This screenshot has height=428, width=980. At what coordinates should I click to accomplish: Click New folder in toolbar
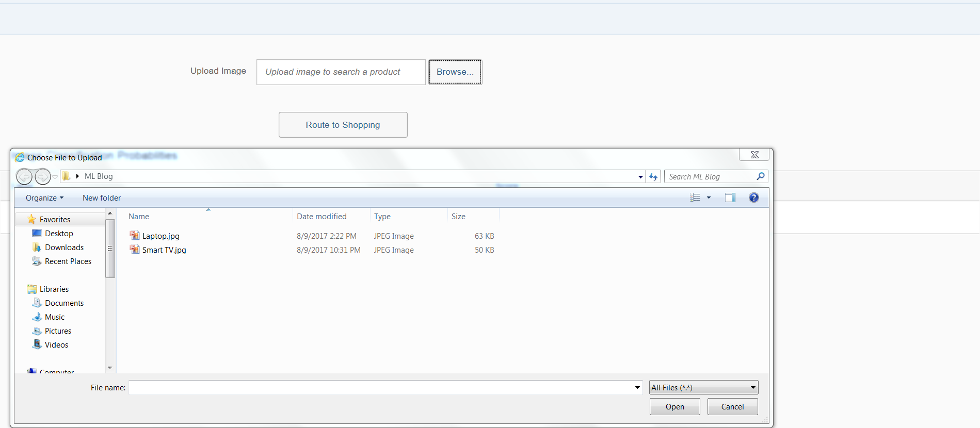tap(102, 198)
